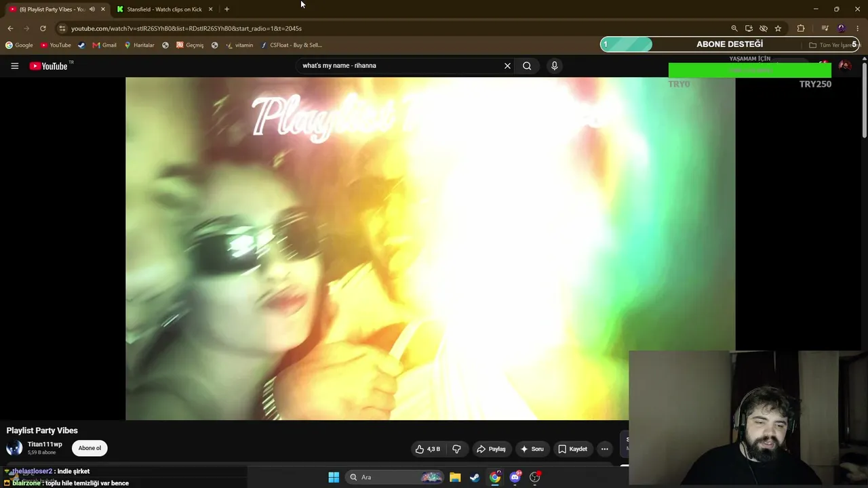Screen dimensions: 868x488
Task: Reload the YouTube page
Action: (x=43, y=28)
